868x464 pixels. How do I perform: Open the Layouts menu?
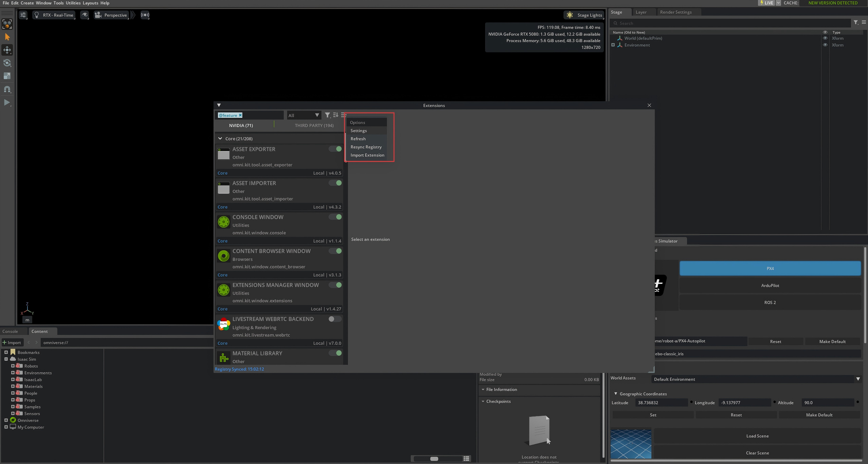[x=90, y=3]
